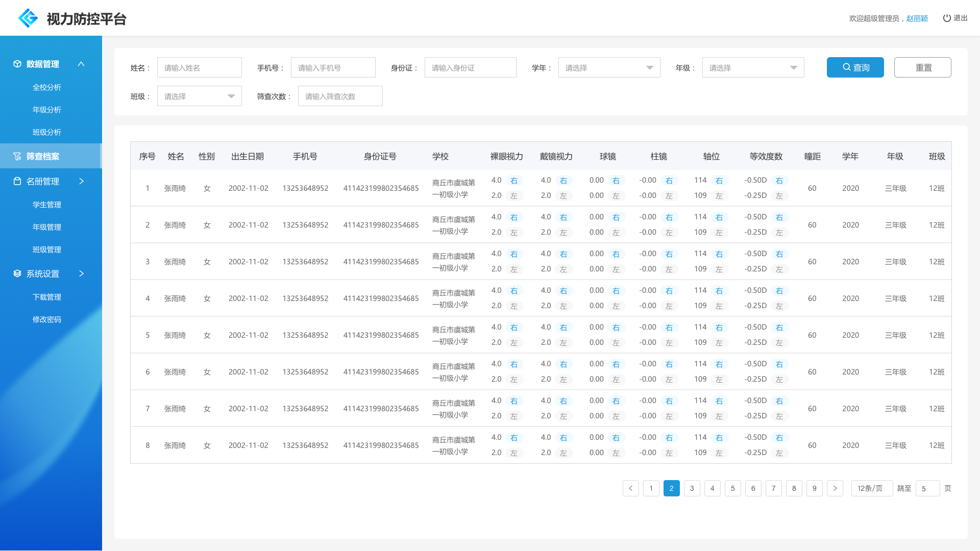
Task: Expand the 系统设置 chevron
Action: point(81,273)
